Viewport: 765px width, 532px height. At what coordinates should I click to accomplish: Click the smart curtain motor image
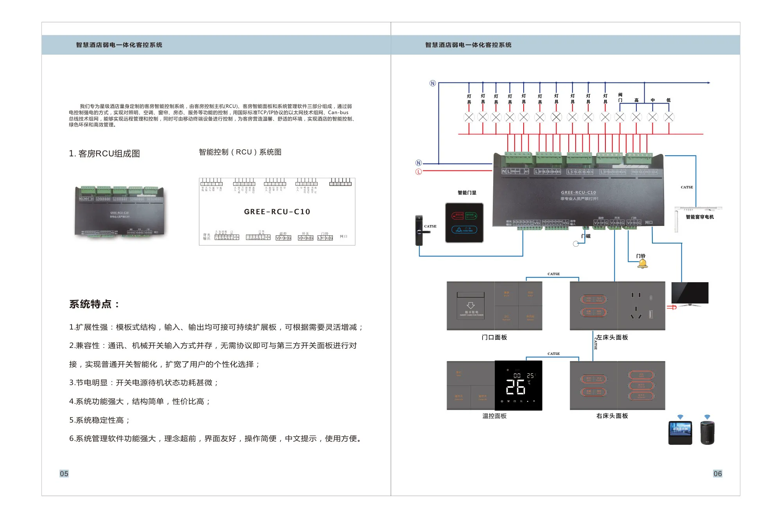coord(698,219)
